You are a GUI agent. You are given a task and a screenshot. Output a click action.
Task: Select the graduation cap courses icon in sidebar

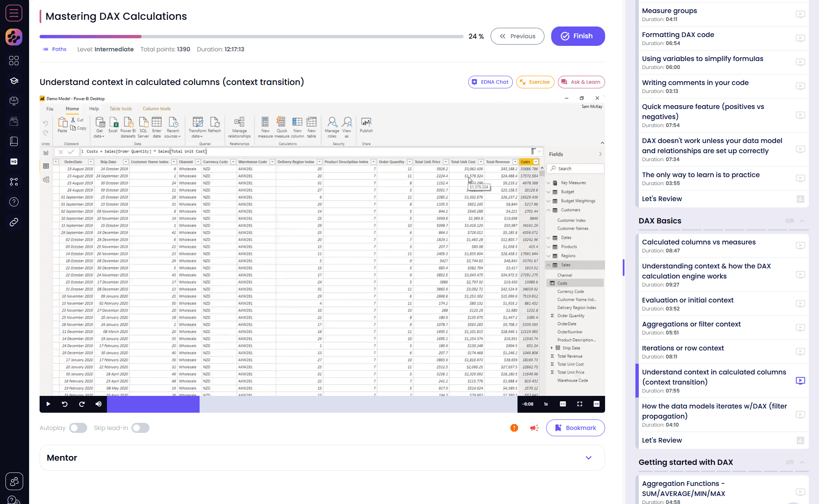point(14,81)
